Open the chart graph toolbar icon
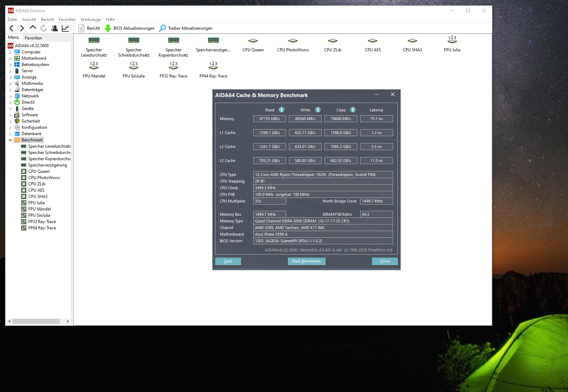 [x=65, y=28]
